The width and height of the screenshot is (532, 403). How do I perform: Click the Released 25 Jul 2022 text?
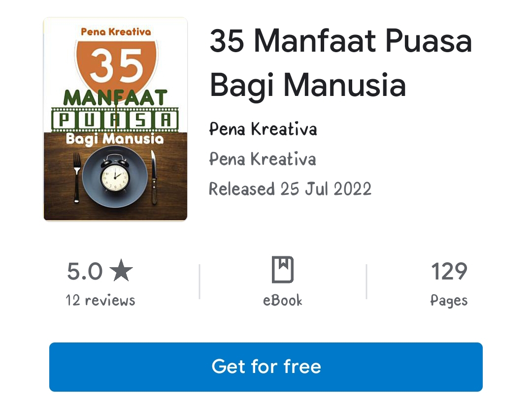pyautogui.click(x=290, y=189)
